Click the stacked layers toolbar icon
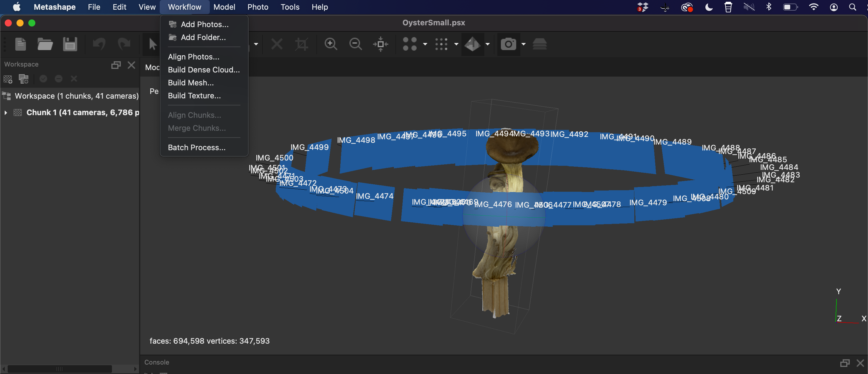The width and height of the screenshot is (868, 374). point(539,44)
